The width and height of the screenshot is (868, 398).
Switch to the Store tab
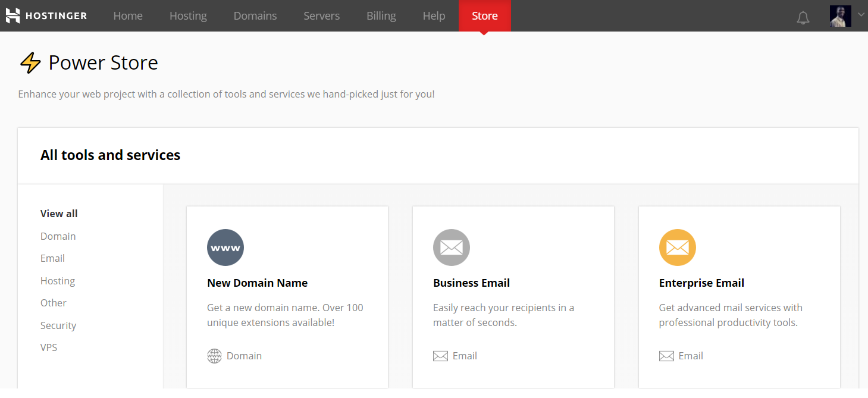click(x=485, y=15)
